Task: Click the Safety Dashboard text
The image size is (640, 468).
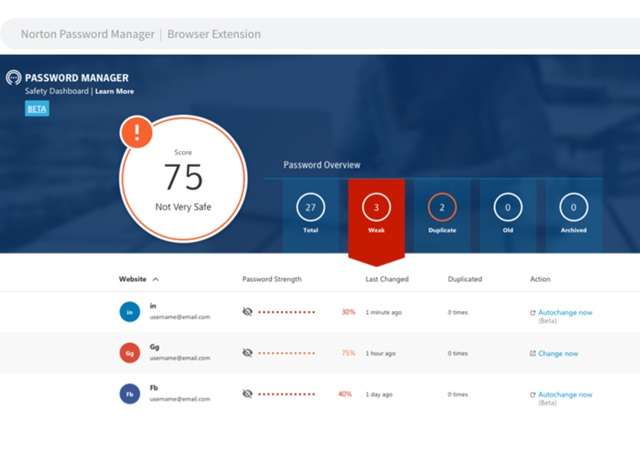Action: (x=57, y=91)
